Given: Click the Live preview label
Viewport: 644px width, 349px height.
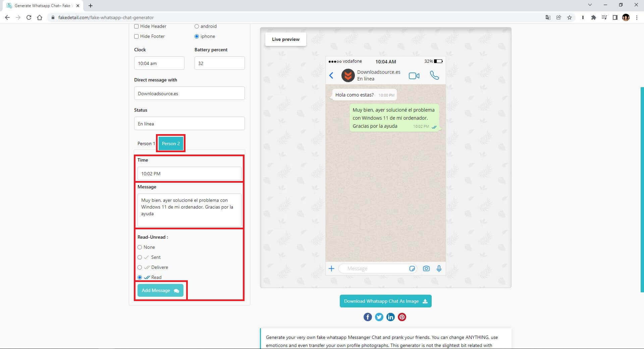Looking at the screenshot, I should 286,39.
